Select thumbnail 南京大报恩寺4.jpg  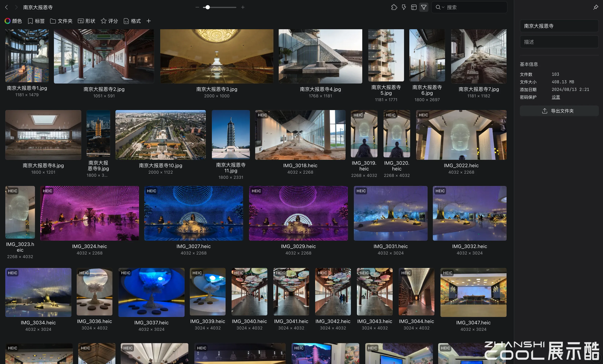coord(320,56)
